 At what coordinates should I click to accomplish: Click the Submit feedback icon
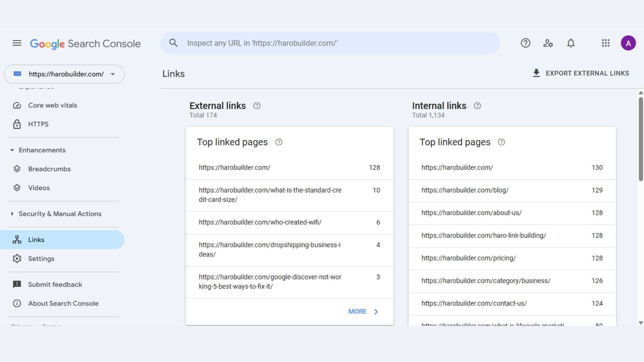(17, 285)
